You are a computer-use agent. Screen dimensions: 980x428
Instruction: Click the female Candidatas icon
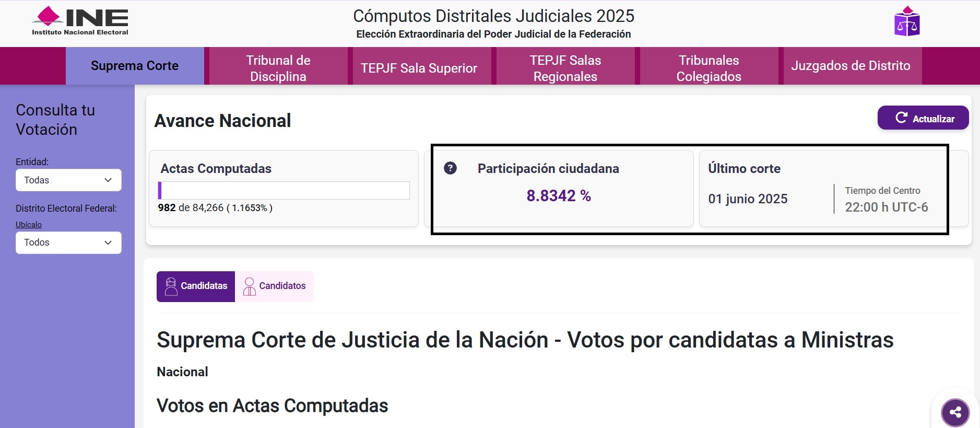pos(171,286)
